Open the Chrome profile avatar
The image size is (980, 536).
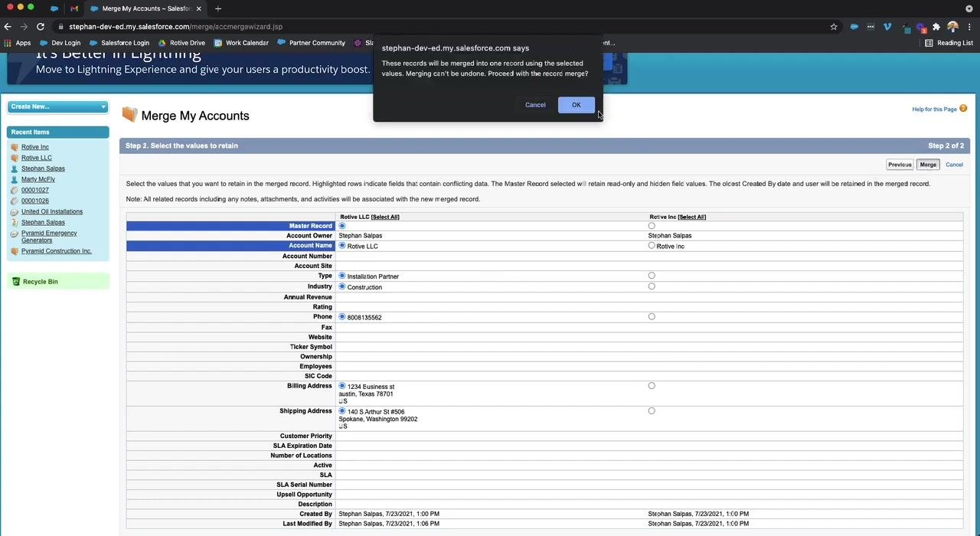tap(952, 27)
